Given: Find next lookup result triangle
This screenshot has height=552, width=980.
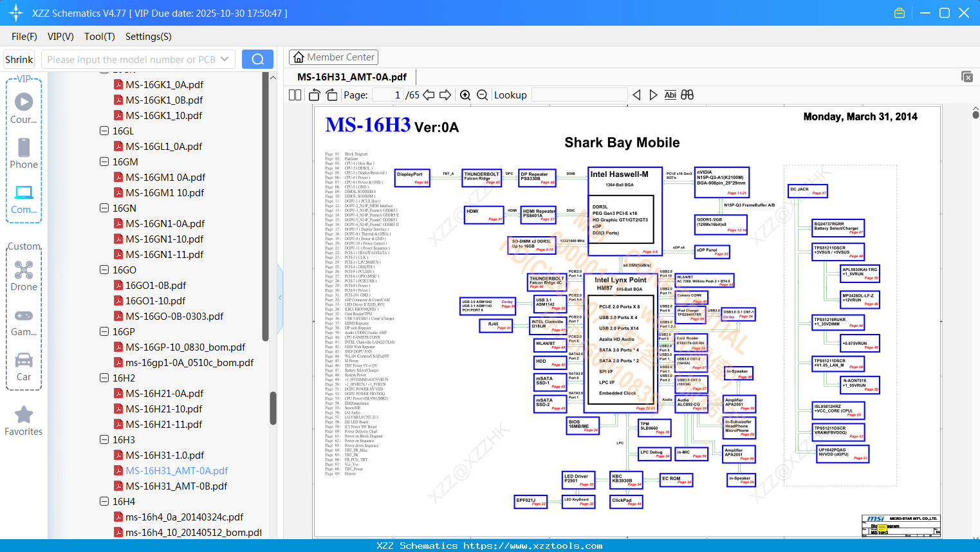Looking at the screenshot, I should (x=653, y=95).
